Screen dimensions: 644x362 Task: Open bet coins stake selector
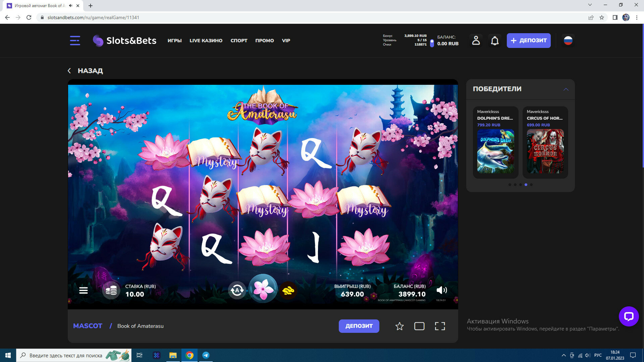[111, 290]
